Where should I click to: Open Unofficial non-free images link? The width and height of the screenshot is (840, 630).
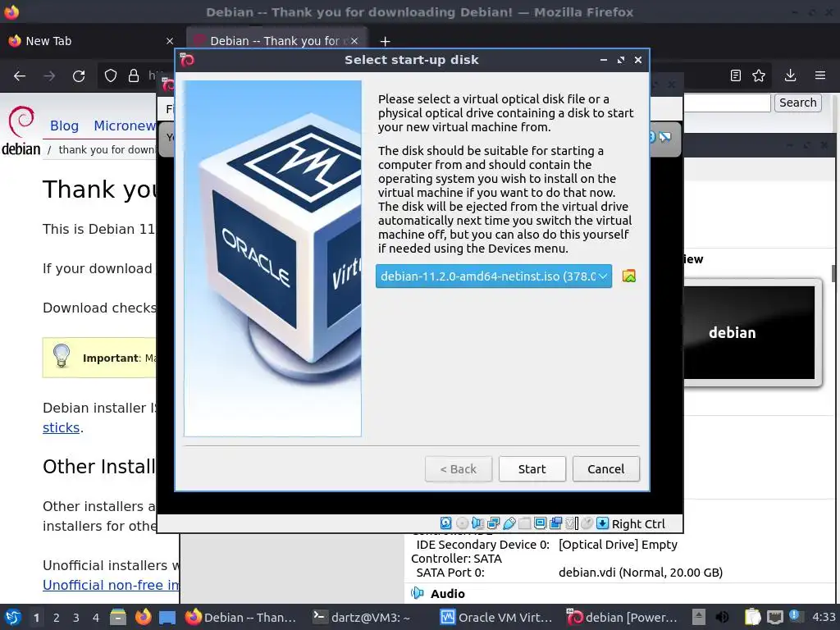pyautogui.click(x=111, y=585)
